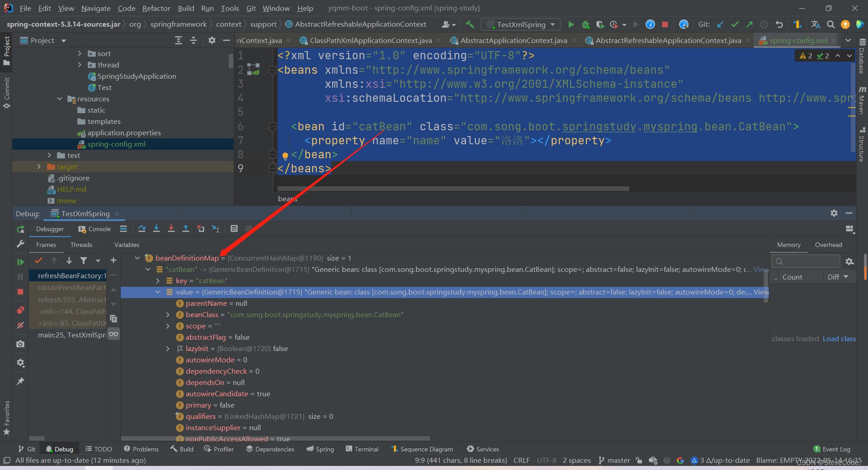Collapse the resources folder

point(60,99)
